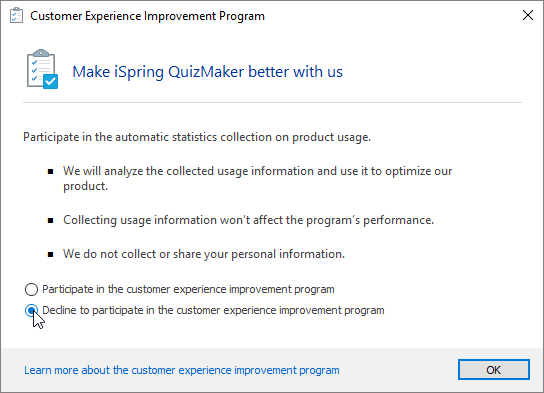Click the bullet text about analyzing collected usage information
This screenshot has height=393, width=544.
pyautogui.click(x=257, y=179)
